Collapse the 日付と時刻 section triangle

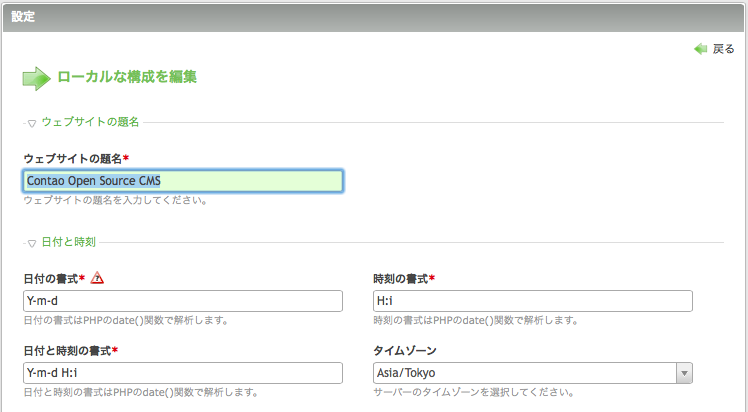31,244
